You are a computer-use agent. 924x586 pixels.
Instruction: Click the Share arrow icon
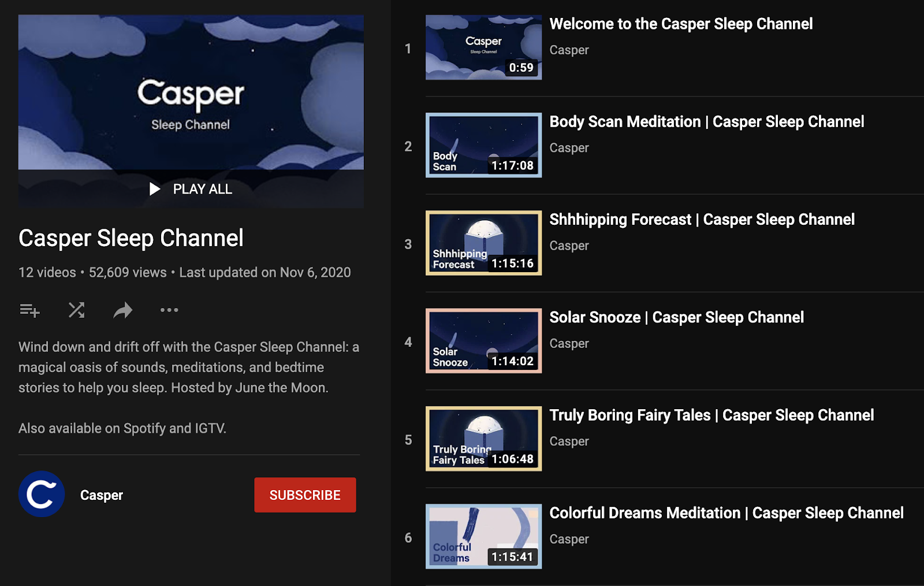tap(122, 310)
